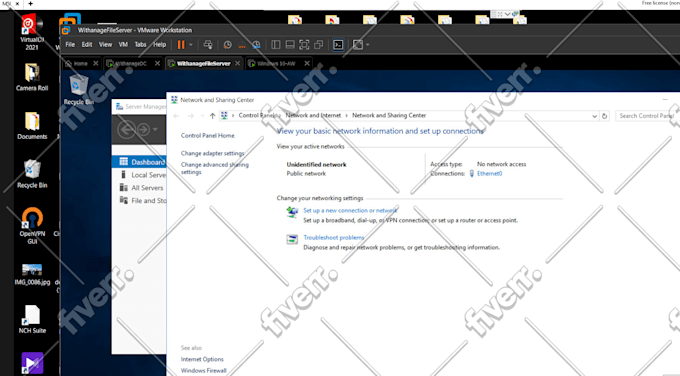This screenshot has width=680, height=376.
Task: Open VMware View menu
Action: click(x=105, y=45)
